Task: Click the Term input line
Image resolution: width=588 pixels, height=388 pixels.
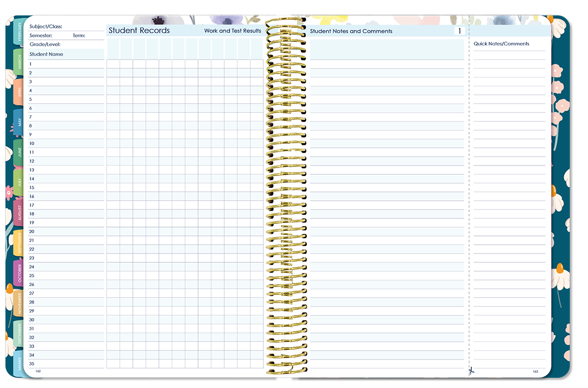Action: click(93, 35)
